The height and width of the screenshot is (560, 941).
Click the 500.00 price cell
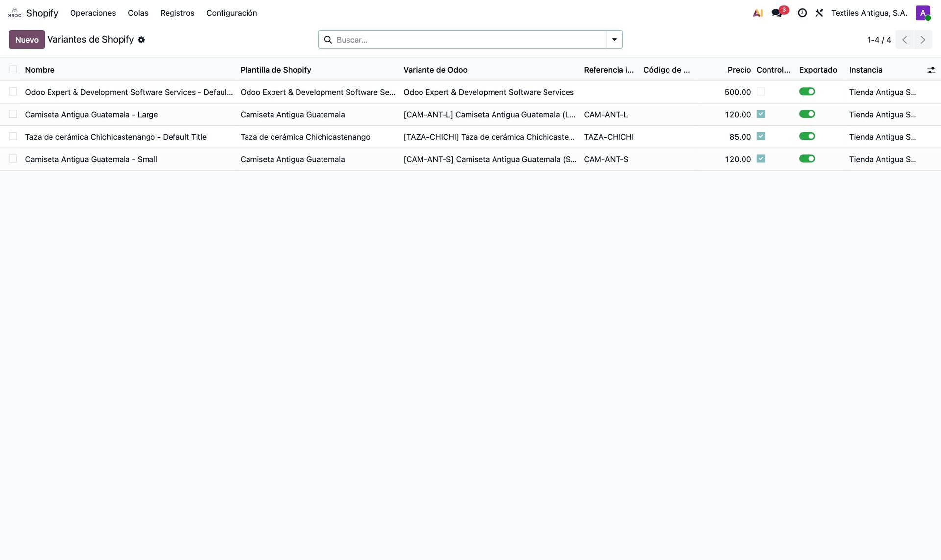[738, 92]
